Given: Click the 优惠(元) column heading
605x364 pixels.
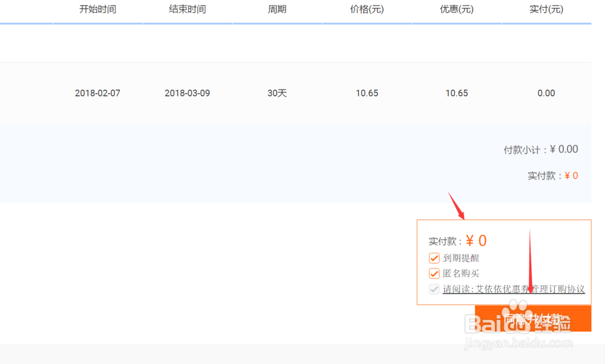Looking at the screenshot, I should 456,9.
